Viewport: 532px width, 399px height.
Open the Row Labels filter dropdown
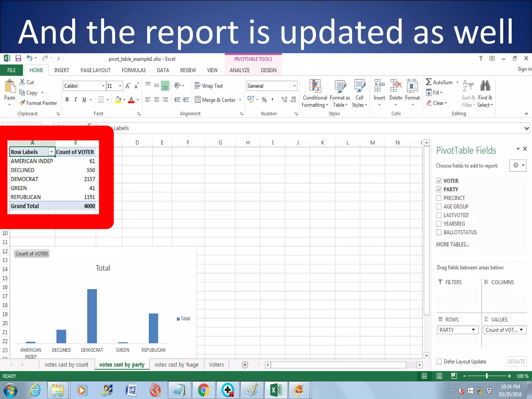click(51, 152)
